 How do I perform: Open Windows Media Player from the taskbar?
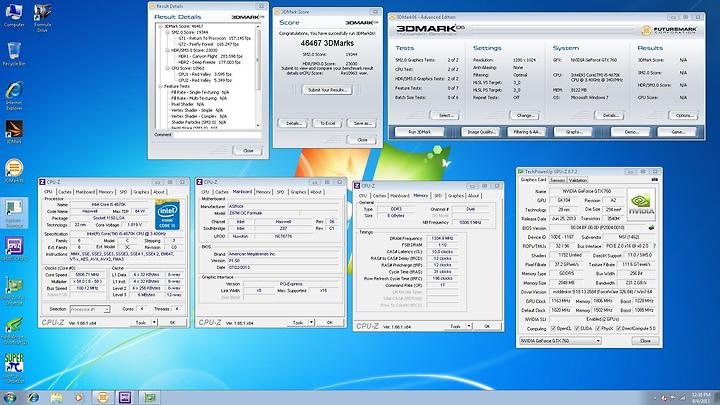point(79,398)
